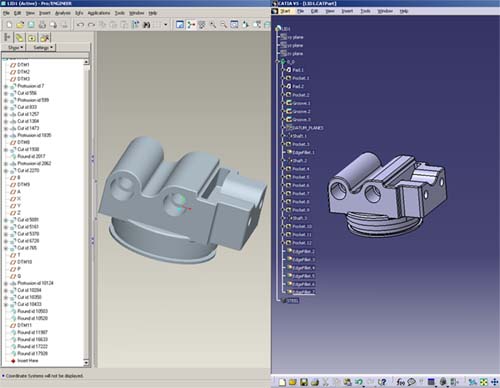Open the Show dropdown above model tree

[15, 48]
